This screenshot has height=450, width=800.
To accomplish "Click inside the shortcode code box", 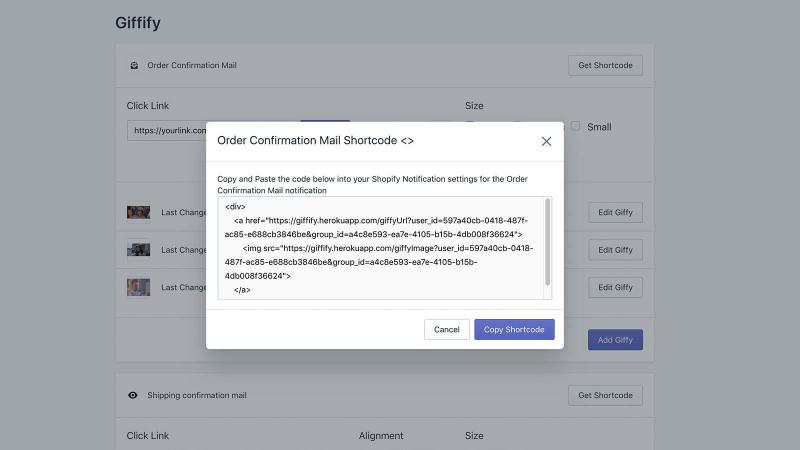I will [x=382, y=248].
